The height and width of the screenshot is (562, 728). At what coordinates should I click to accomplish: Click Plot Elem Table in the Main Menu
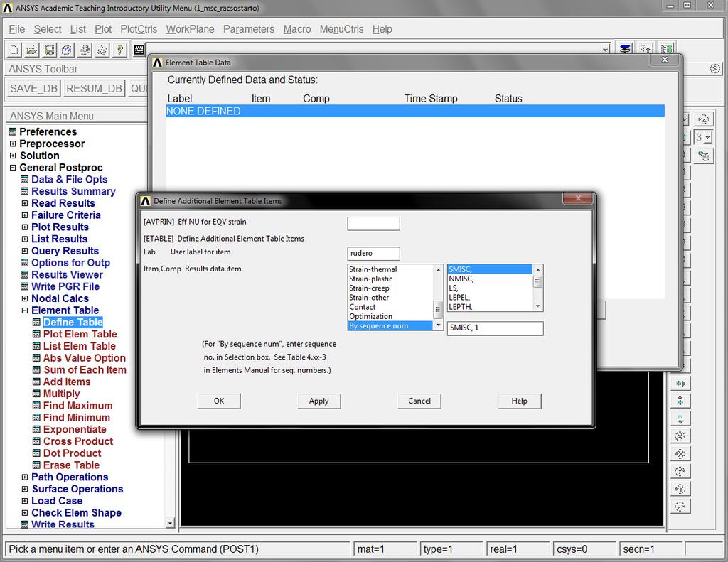80,334
